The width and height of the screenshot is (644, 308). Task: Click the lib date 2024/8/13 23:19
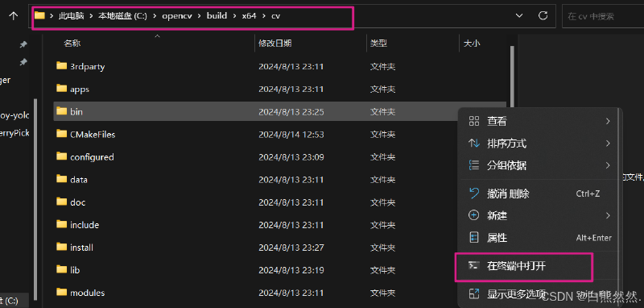coord(291,270)
